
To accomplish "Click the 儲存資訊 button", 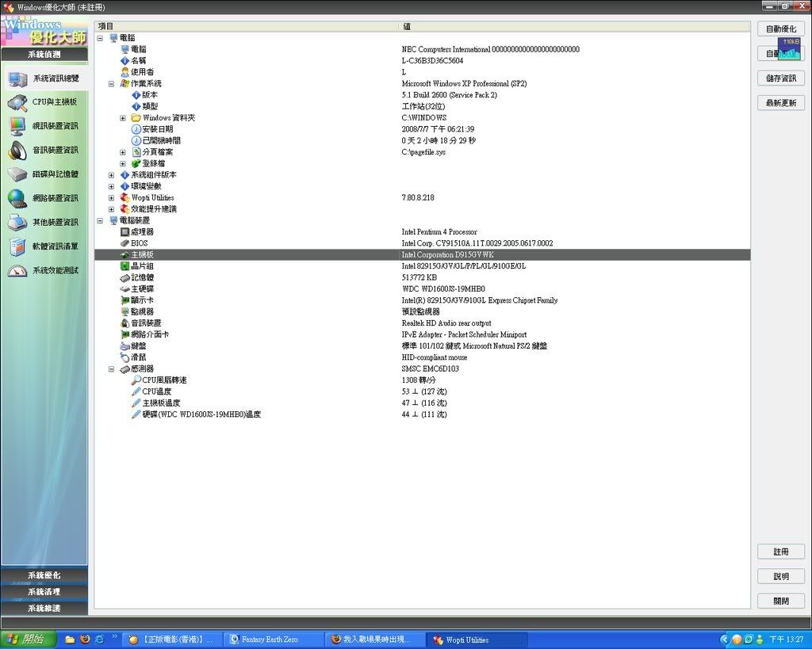I will (x=781, y=78).
